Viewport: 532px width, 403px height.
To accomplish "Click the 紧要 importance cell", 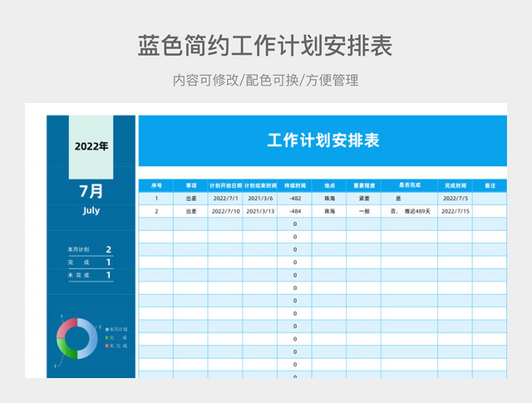I will 364,199.
